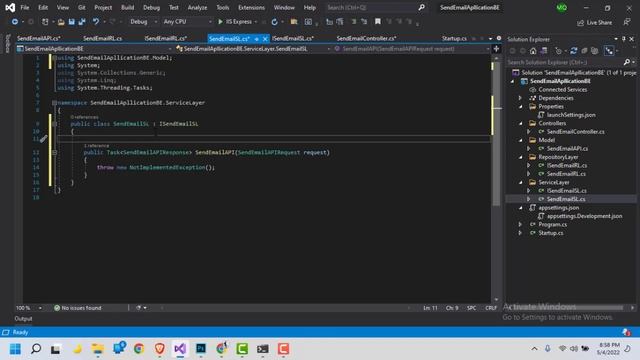Select SendEmailController.cs in Solution Explorer
This screenshot has height=360, width=640.
pos(576,132)
